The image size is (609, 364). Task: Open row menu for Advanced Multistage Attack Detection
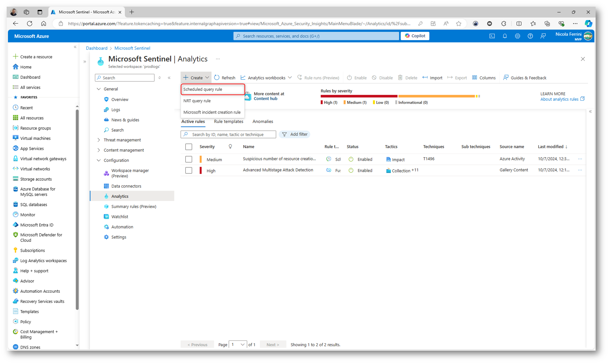tap(580, 170)
